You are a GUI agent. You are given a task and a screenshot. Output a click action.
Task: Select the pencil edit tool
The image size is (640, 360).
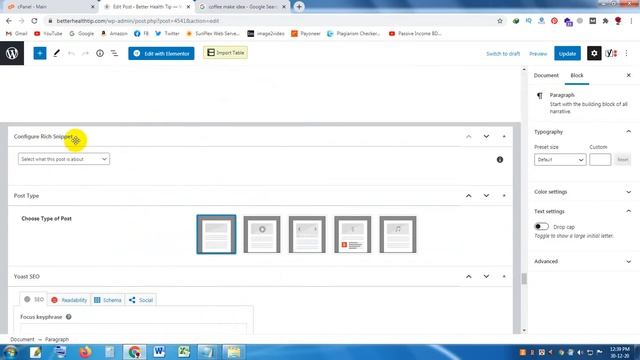tap(56, 53)
